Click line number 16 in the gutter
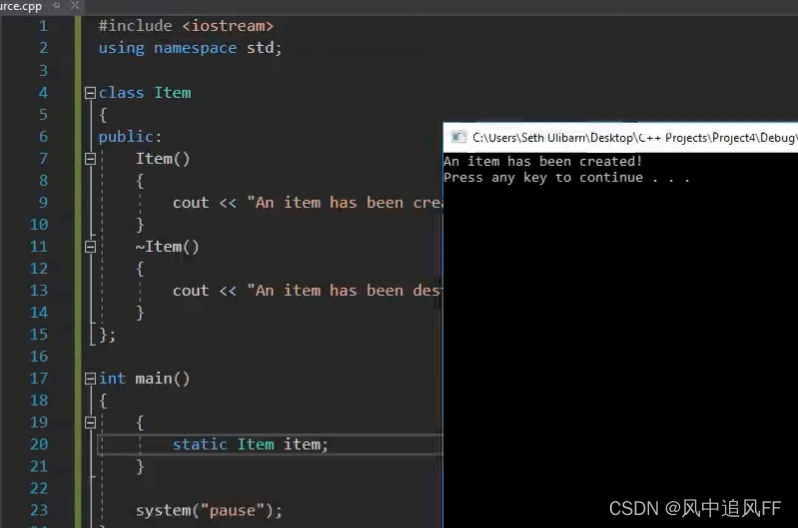This screenshot has height=528, width=798. coord(39,356)
